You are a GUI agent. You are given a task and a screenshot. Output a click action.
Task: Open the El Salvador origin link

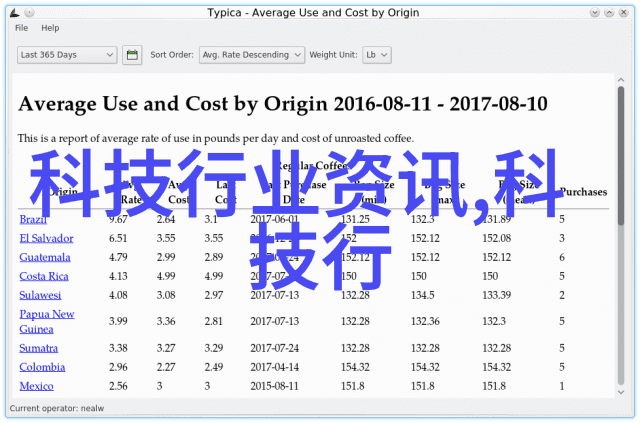[46, 238]
